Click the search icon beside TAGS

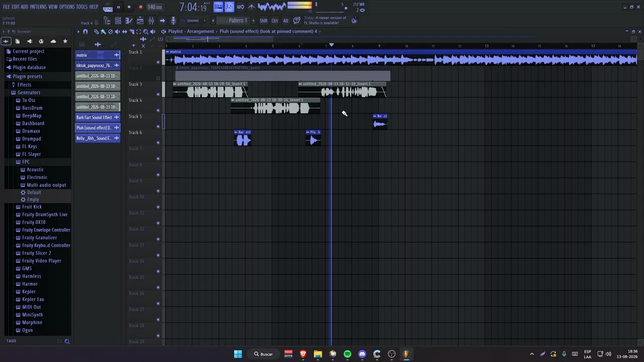[67, 341]
